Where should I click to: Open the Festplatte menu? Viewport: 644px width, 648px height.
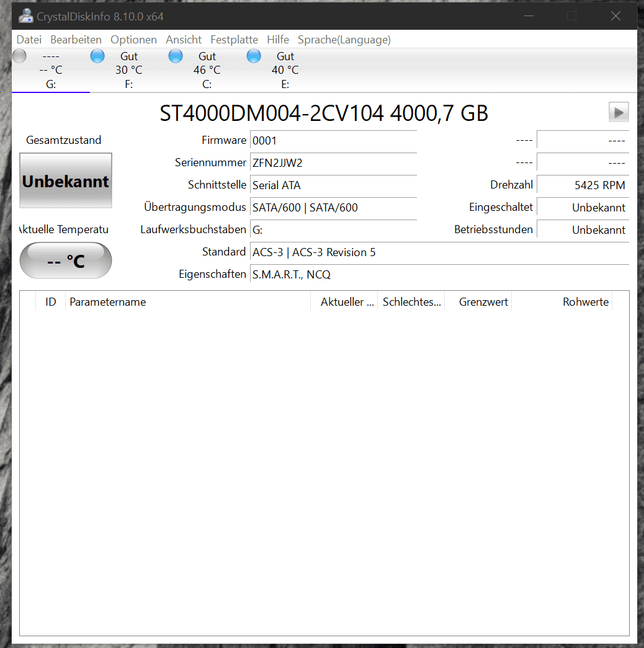234,40
